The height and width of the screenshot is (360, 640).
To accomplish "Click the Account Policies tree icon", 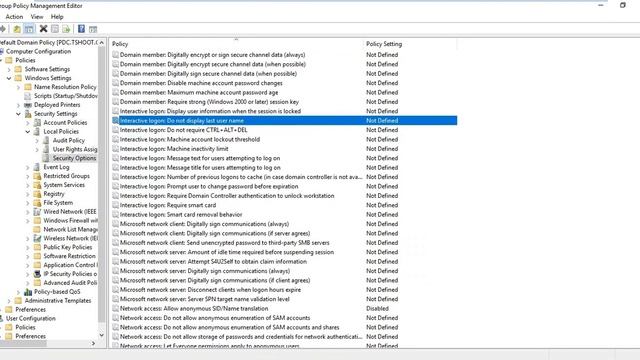I will pyautogui.click(x=37, y=122).
